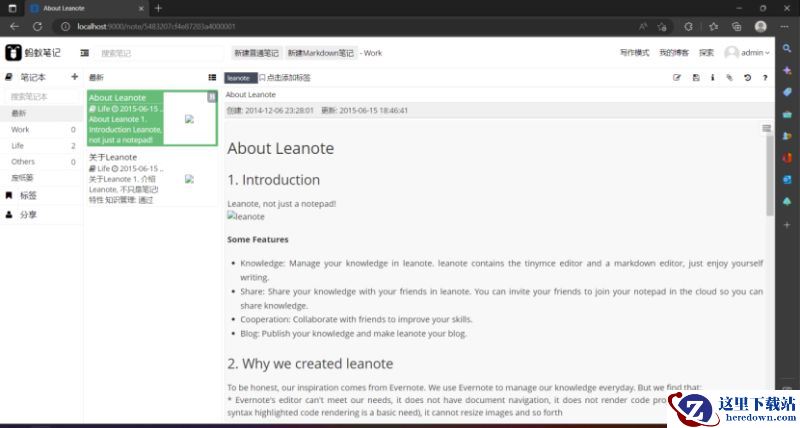
Task: Open the Trash (废纸篓) notebook
Action: click(x=41, y=178)
